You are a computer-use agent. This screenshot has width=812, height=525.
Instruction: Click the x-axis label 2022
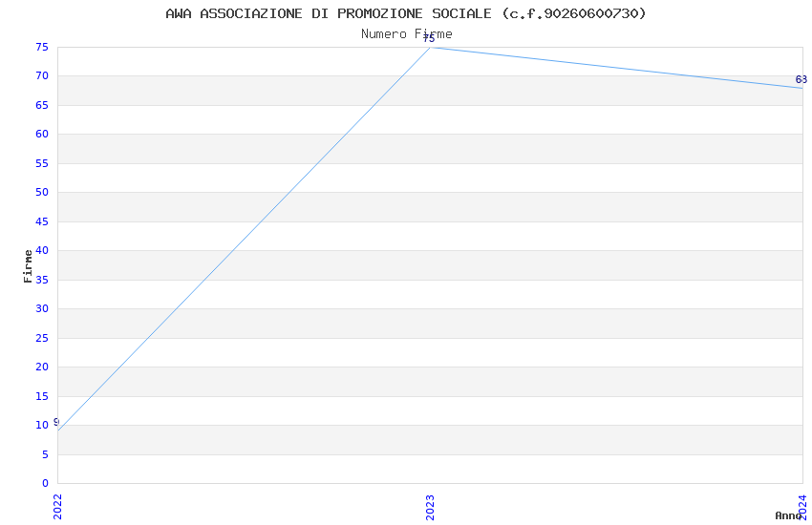click(57, 507)
